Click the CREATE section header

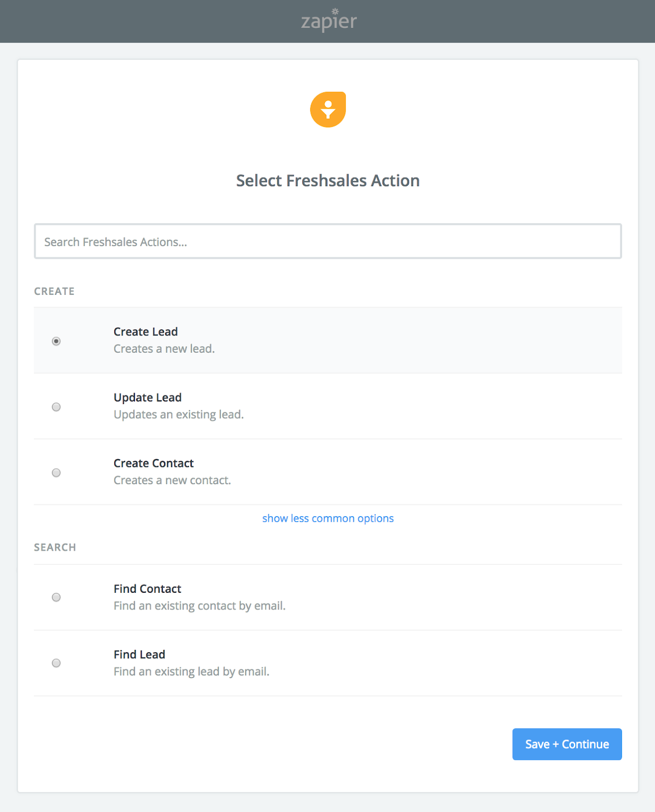click(54, 291)
